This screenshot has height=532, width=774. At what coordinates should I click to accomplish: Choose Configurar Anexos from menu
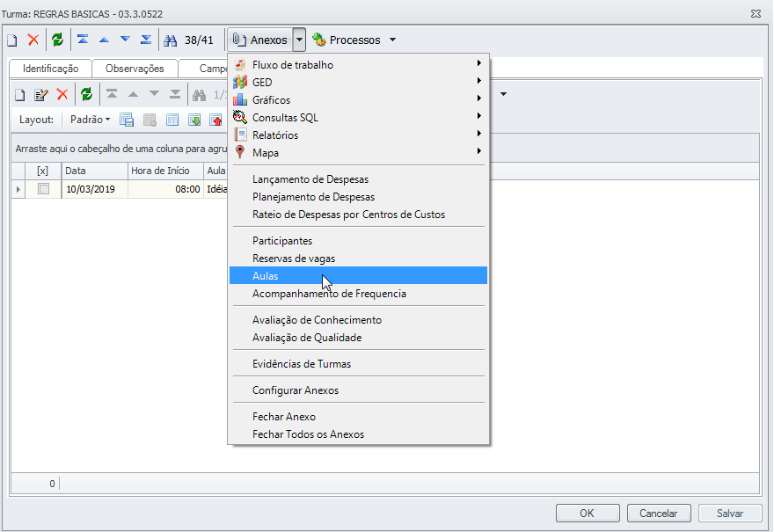(358, 390)
